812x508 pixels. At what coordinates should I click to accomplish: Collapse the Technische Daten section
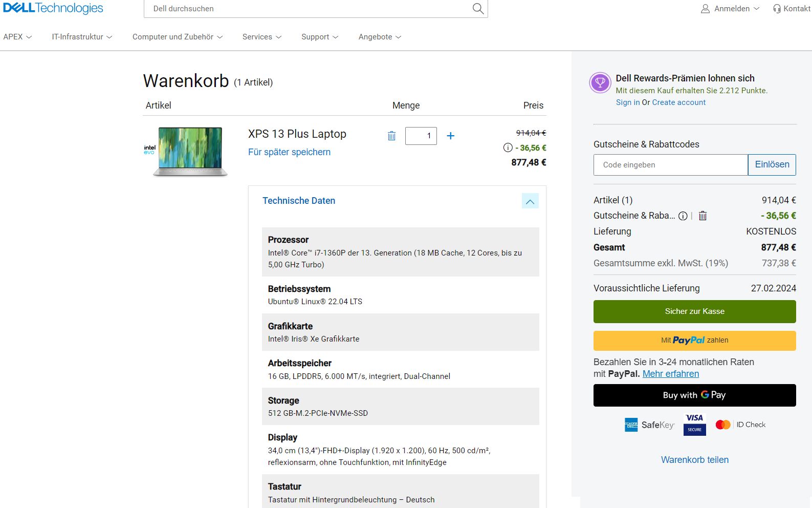tap(530, 201)
